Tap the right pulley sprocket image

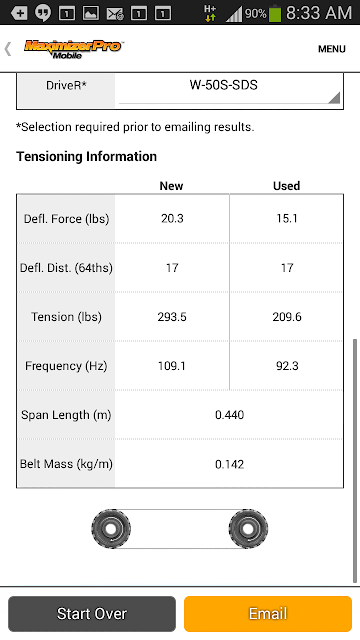pyautogui.click(x=248, y=529)
